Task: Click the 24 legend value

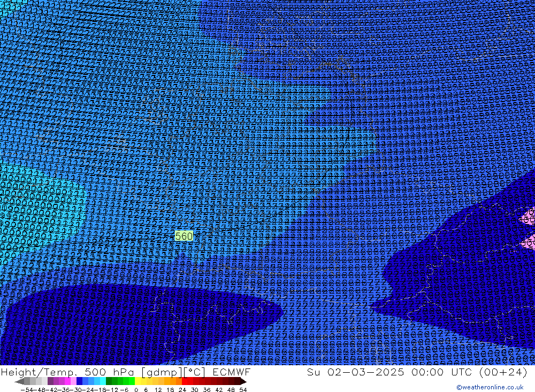Action: 182,390
